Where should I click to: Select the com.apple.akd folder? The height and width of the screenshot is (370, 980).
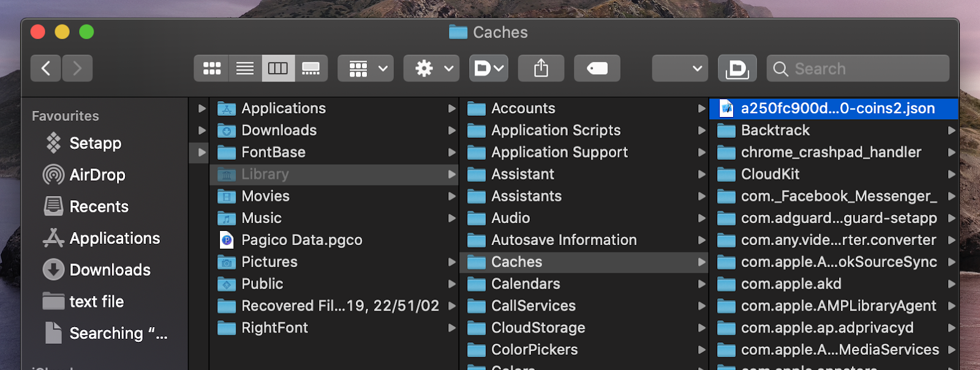point(834,284)
